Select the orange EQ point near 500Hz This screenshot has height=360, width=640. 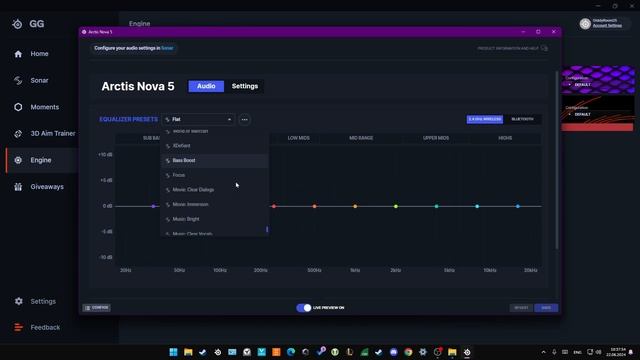click(x=314, y=207)
